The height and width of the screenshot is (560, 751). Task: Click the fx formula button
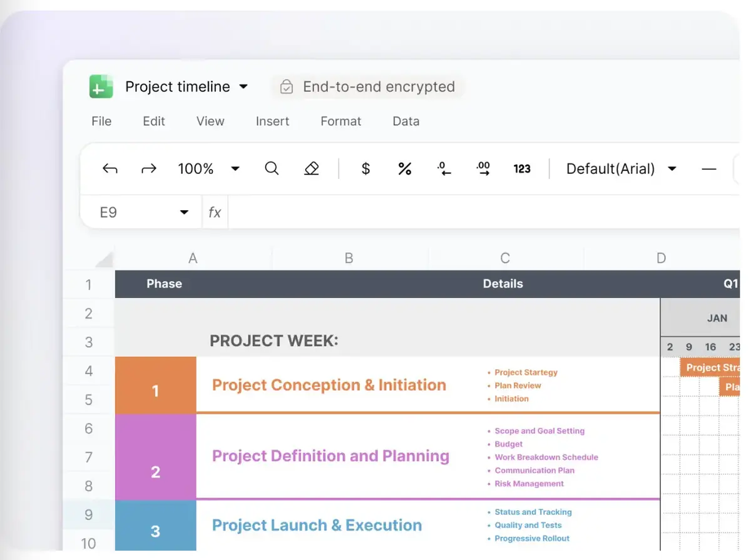click(215, 212)
